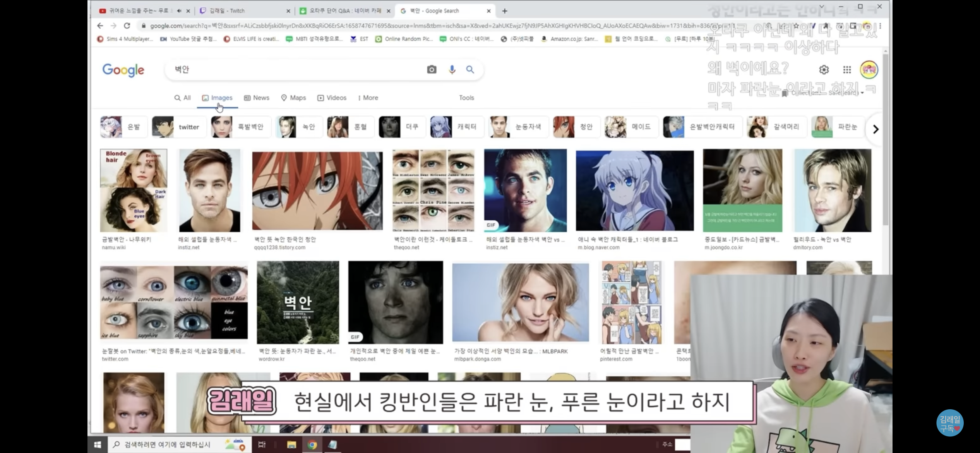Expand the More search options menu
This screenshot has height=453, width=980.
368,98
